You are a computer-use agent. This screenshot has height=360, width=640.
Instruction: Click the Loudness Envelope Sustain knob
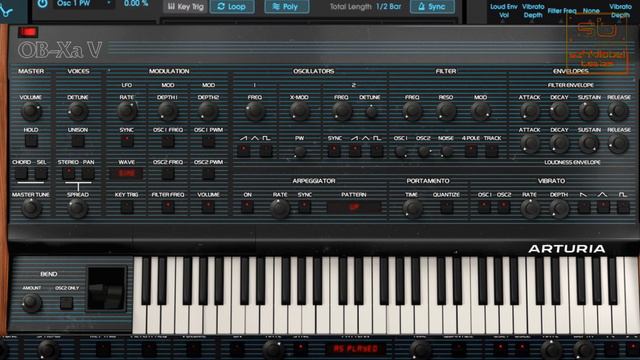coord(589,144)
